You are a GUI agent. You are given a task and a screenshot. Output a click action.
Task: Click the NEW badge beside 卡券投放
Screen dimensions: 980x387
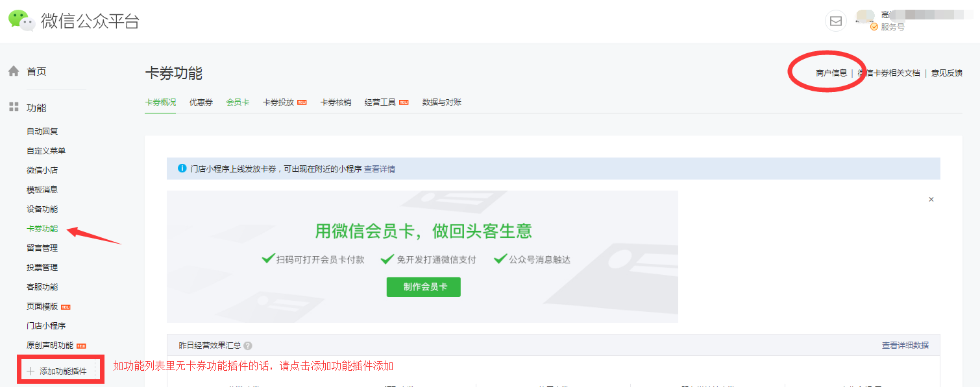coord(302,102)
